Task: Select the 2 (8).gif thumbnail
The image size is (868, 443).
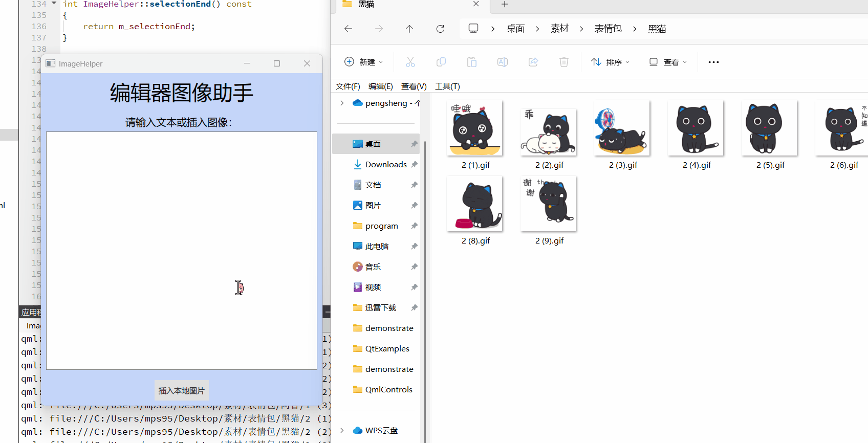Action: [x=474, y=204]
